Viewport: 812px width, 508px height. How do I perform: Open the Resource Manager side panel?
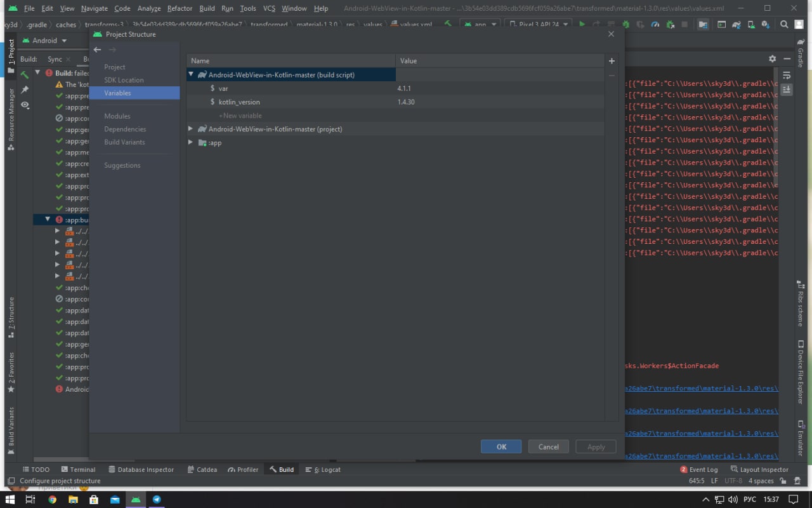[11, 119]
